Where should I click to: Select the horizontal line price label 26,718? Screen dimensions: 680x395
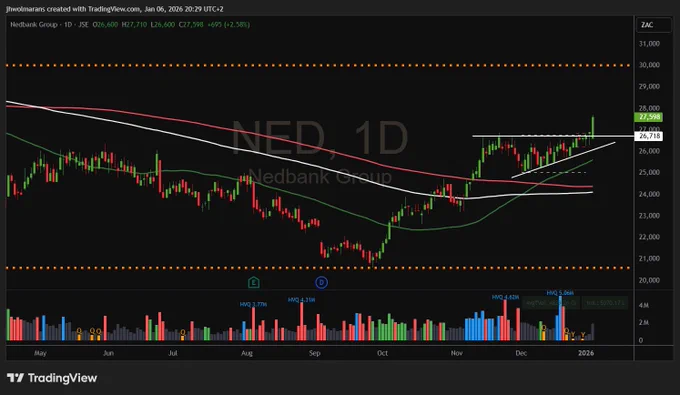point(648,136)
